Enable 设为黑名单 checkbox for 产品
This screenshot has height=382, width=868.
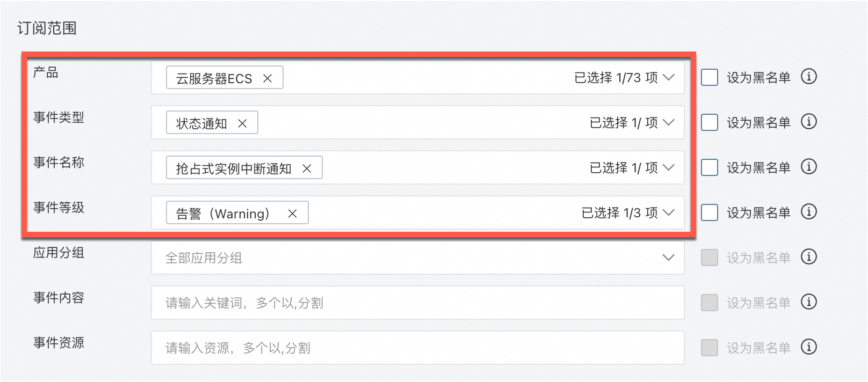pyautogui.click(x=710, y=77)
